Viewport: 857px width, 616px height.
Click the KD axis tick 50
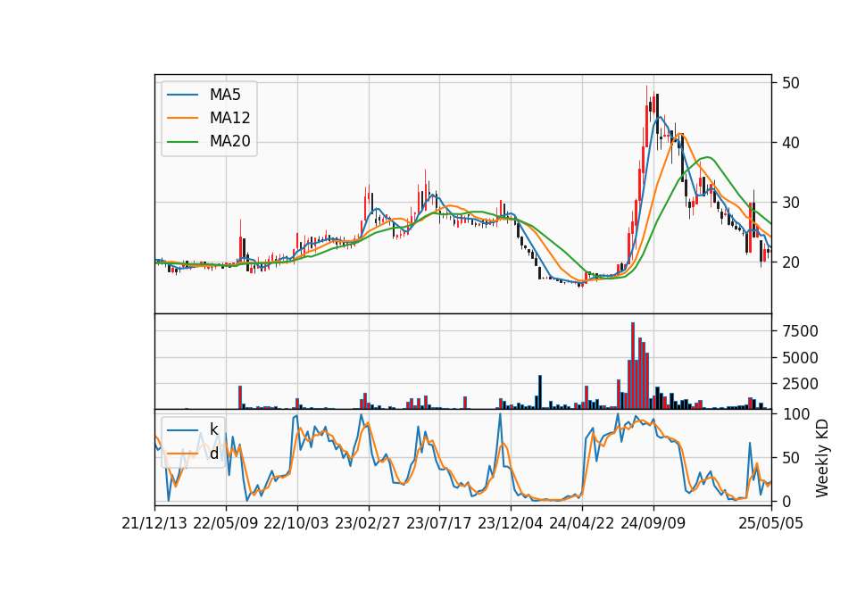coord(790,458)
